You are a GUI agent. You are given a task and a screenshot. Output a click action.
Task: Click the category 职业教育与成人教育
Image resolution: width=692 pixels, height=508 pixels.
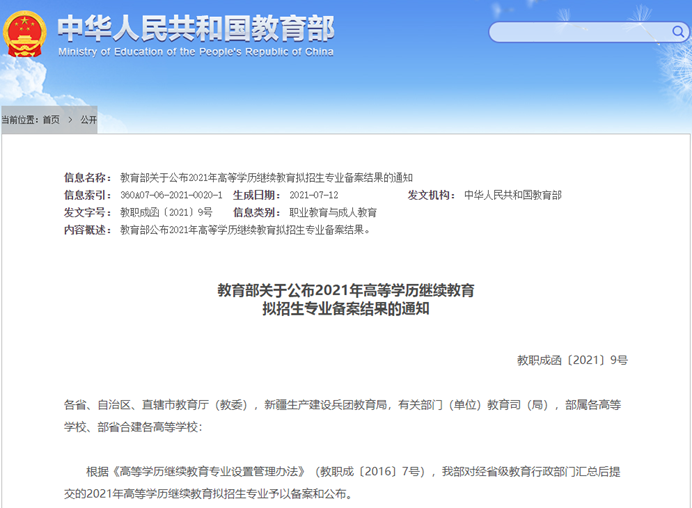coord(333,212)
